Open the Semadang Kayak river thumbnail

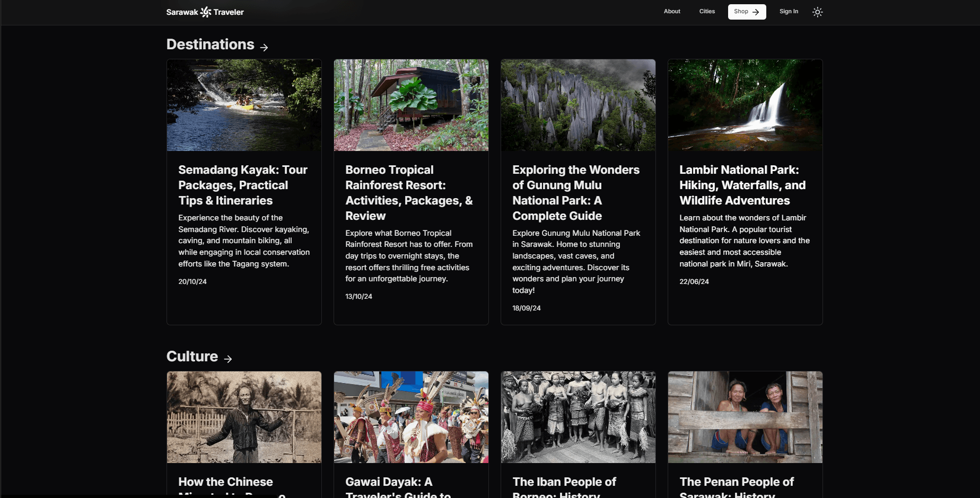(x=244, y=105)
